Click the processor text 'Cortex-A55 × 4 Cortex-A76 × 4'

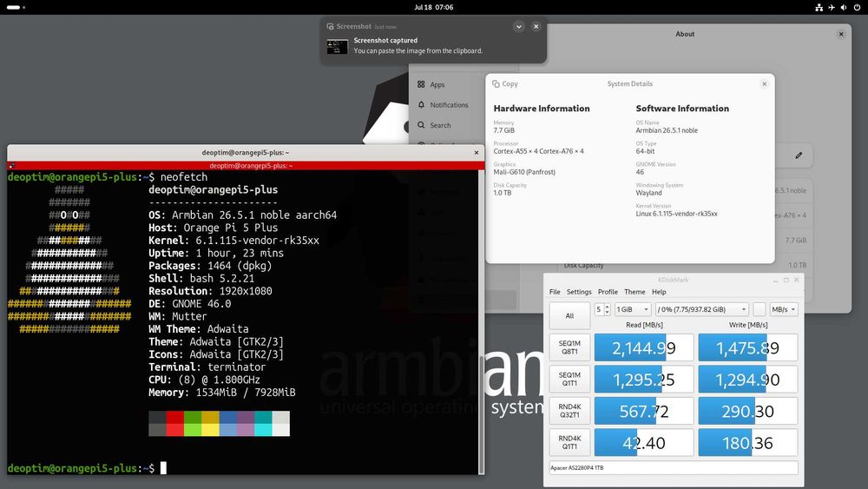coord(539,151)
